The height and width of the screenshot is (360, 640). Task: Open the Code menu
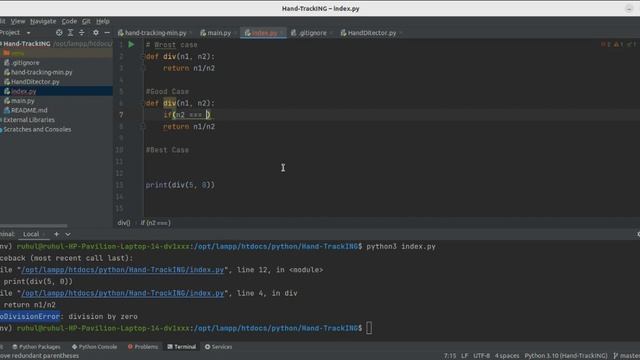[x=69, y=21]
